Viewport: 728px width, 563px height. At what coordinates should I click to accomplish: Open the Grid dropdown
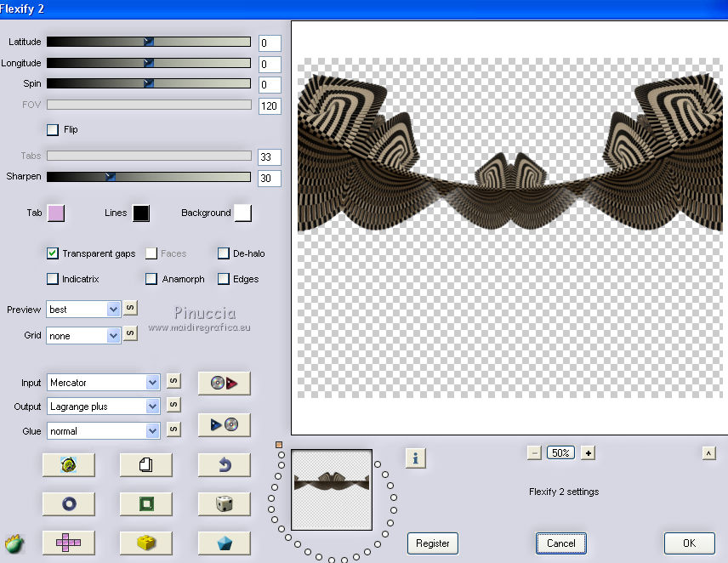83,336
